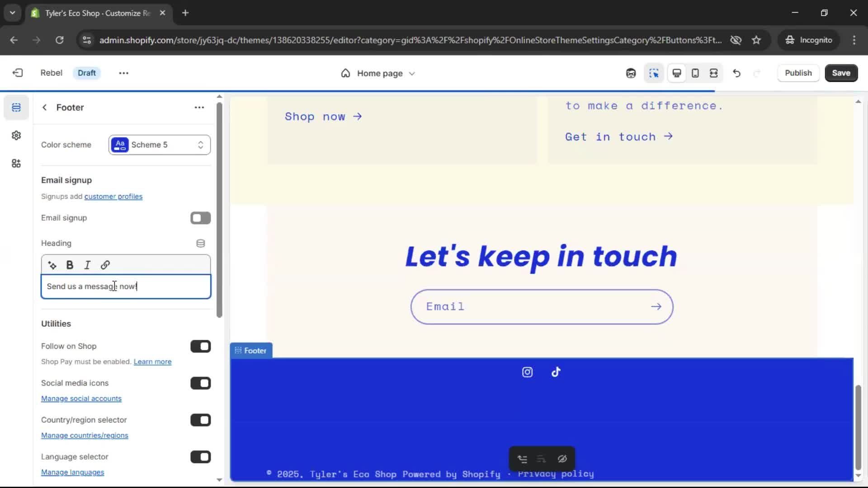
Task: Disable Follow on Shop toggle
Action: tap(200, 347)
